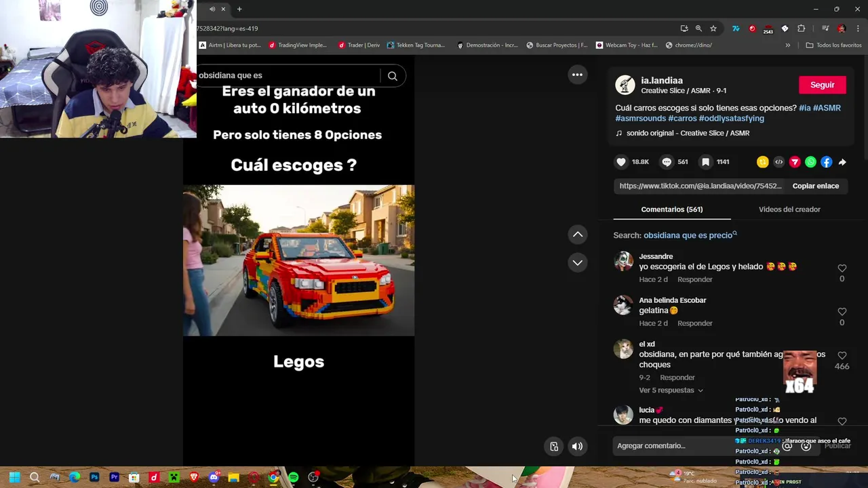Image resolution: width=868 pixels, height=488 pixels.
Task: Expand the hidden bookmarks chevron
Action: [787, 45]
